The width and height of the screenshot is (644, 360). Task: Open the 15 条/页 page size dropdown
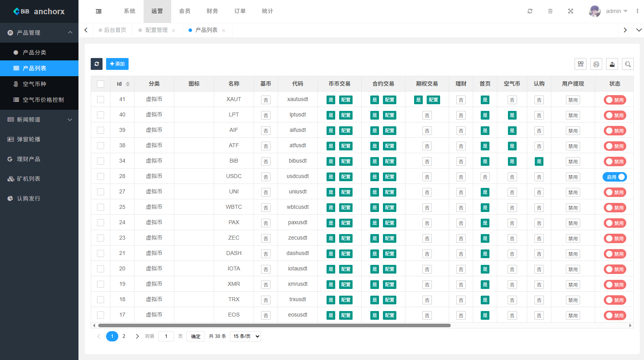(245, 336)
